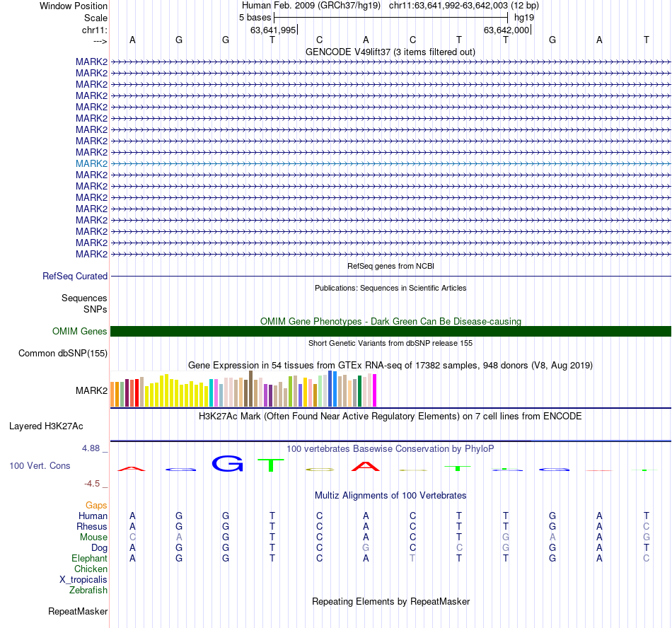Click the large blue G in PhyloP logo
This screenshot has width=672, height=628.
[x=228, y=463]
